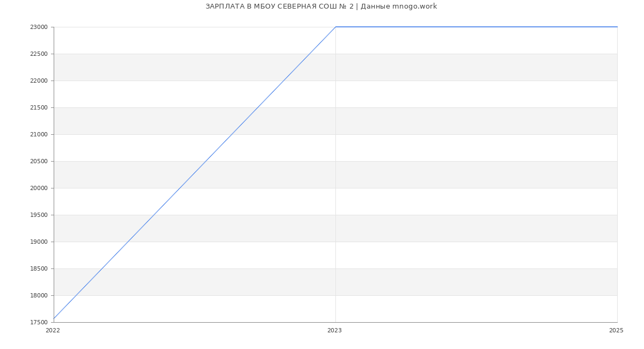Click the line's peak point at 2023
Viewport: 644px width, 349px height.
click(335, 27)
